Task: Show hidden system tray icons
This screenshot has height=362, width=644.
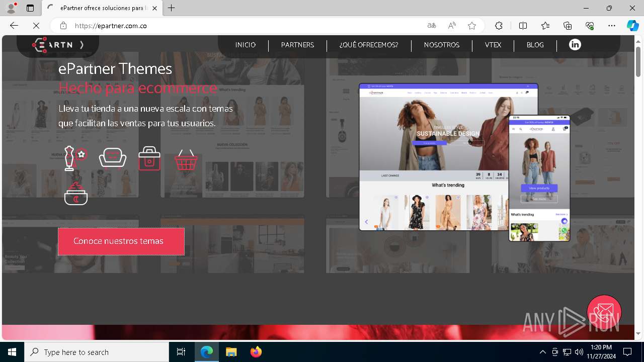Action: [x=542, y=352]
